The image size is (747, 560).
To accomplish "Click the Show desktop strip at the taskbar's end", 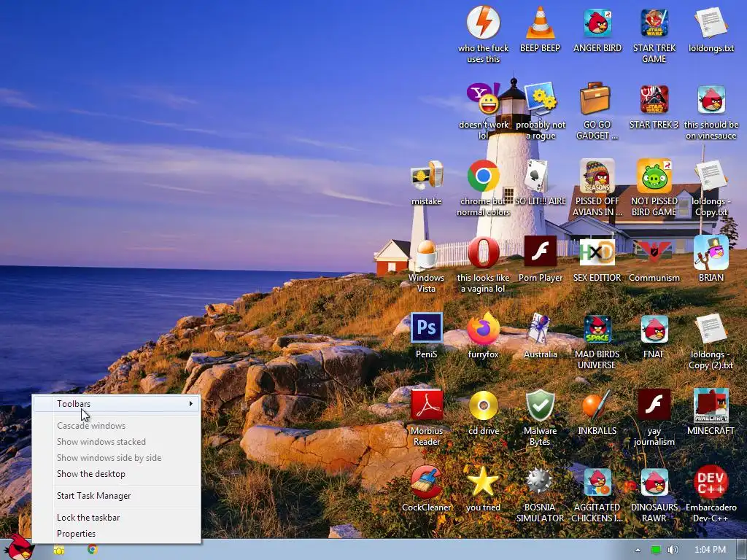I will coord(741,550).
